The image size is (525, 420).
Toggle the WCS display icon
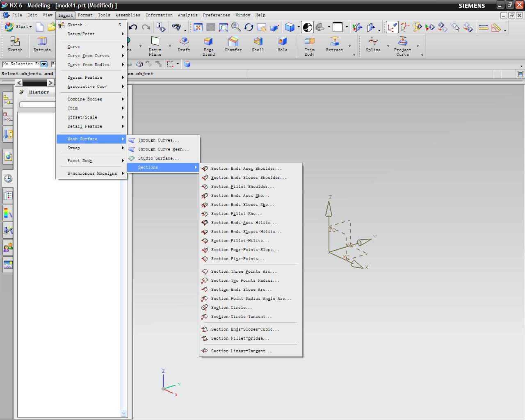click(x=392, y=27)
